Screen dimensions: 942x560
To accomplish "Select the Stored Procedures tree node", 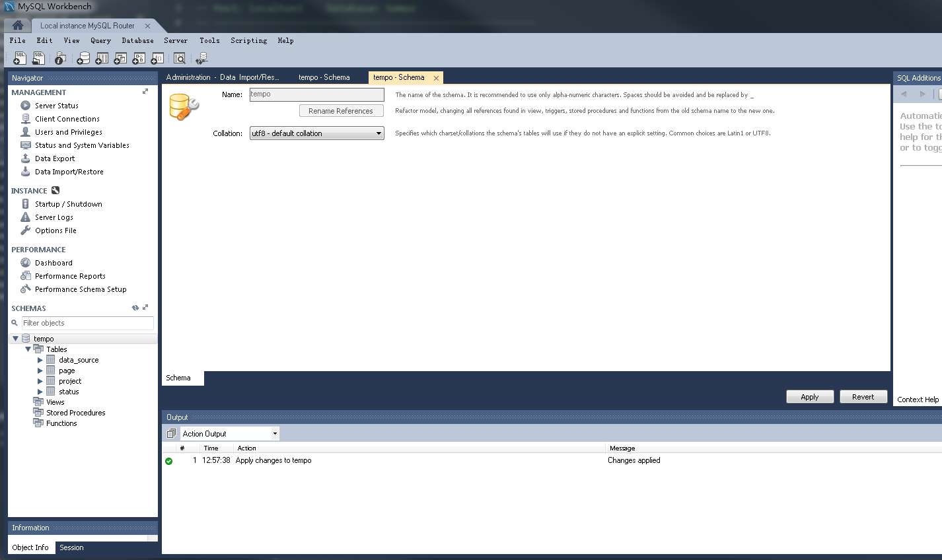I will click(x=75, y=413).
